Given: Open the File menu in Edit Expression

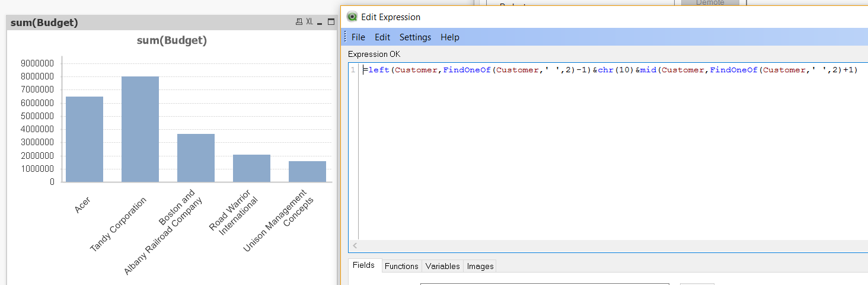Looking at the screenshot, I should pos(358,37).
